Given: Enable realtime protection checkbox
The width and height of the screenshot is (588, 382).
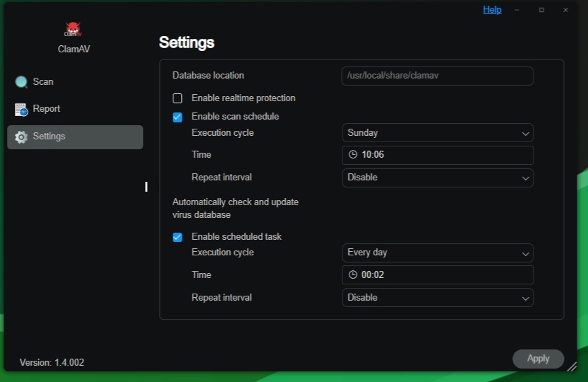Looking at the screenshot, I should click(178, 98).
